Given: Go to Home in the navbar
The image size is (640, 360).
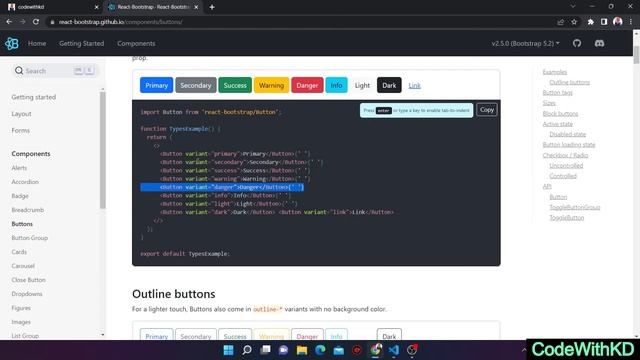Looking at the screenshot, I should [x=37, y=43].
